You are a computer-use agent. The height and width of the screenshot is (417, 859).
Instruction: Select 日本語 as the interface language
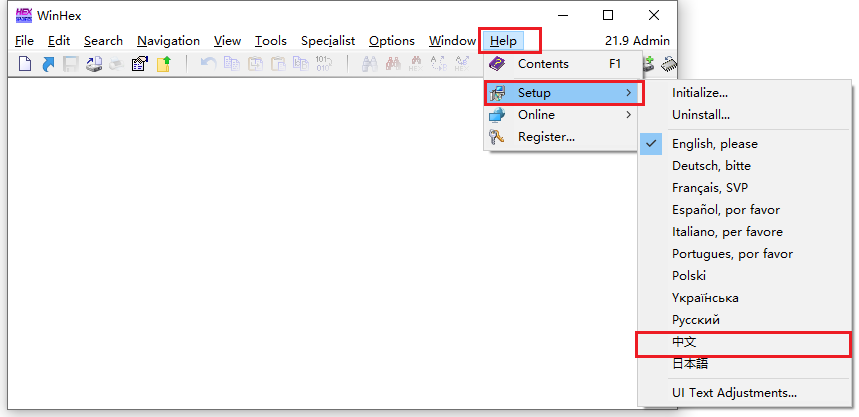click(x=746, y=363)
